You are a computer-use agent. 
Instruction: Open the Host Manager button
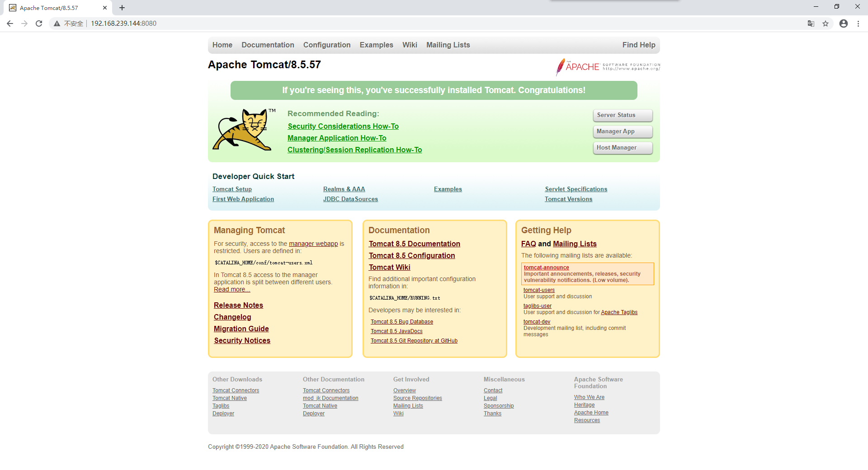point(623,148)
